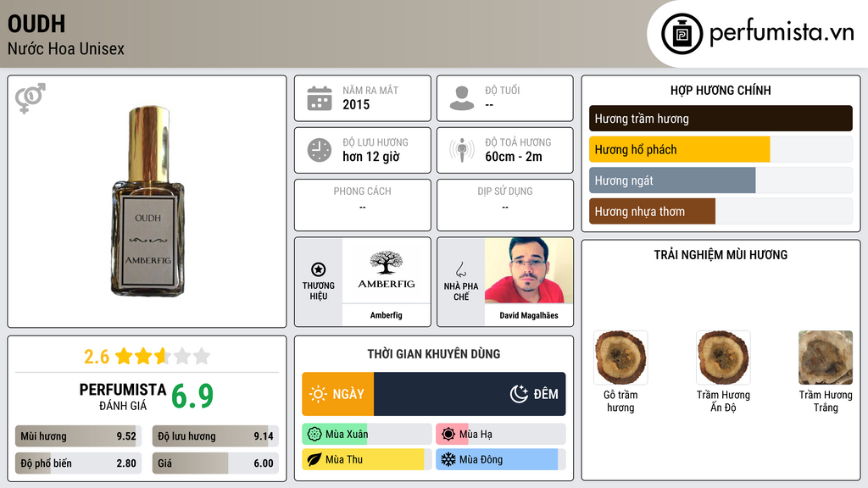This screenshot has height=488, width=868.
Task: Click the Mùi hương 9.52 score bar
Action: pyautogui.click(x=79, y=436)
